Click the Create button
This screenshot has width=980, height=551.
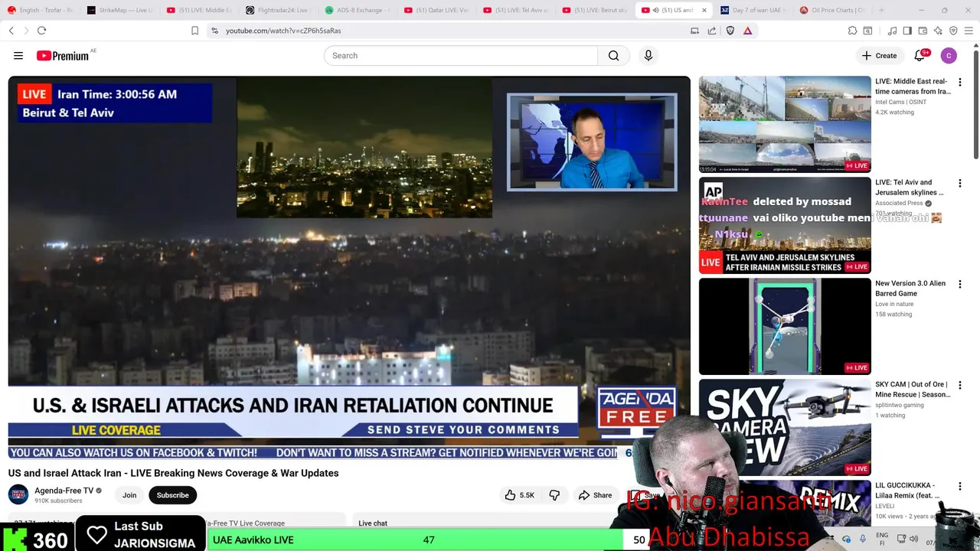(879, 56)
